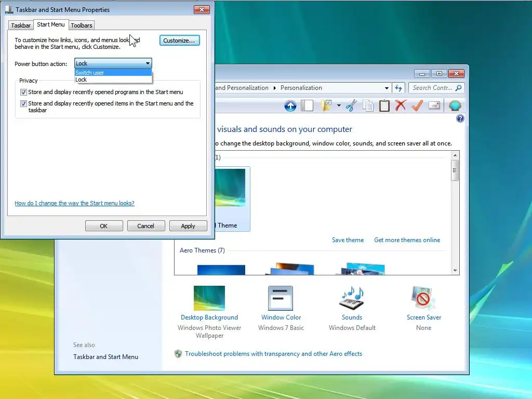Click breadcrumb arrow before Personalization
Image resolution: width=532 pixels, height=399 pixels.
pos(274,88)
